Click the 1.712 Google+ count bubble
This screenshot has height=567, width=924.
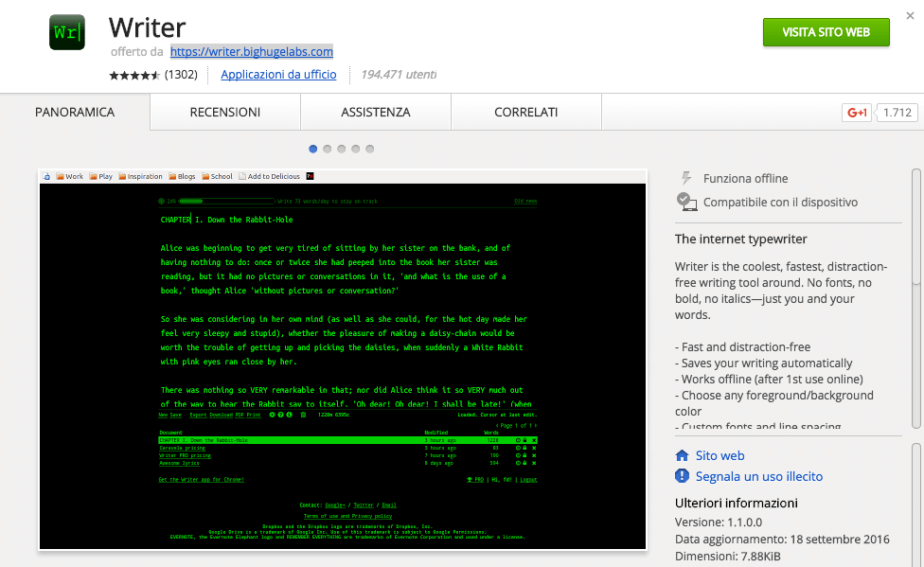[897, 113]
